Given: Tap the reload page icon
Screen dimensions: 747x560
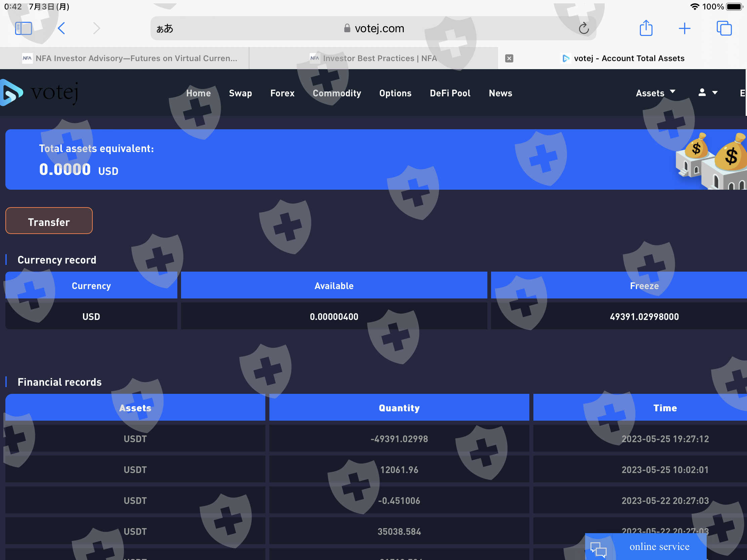Looking at the screenshot, I should pyautogui.click(x=583, y=28).
